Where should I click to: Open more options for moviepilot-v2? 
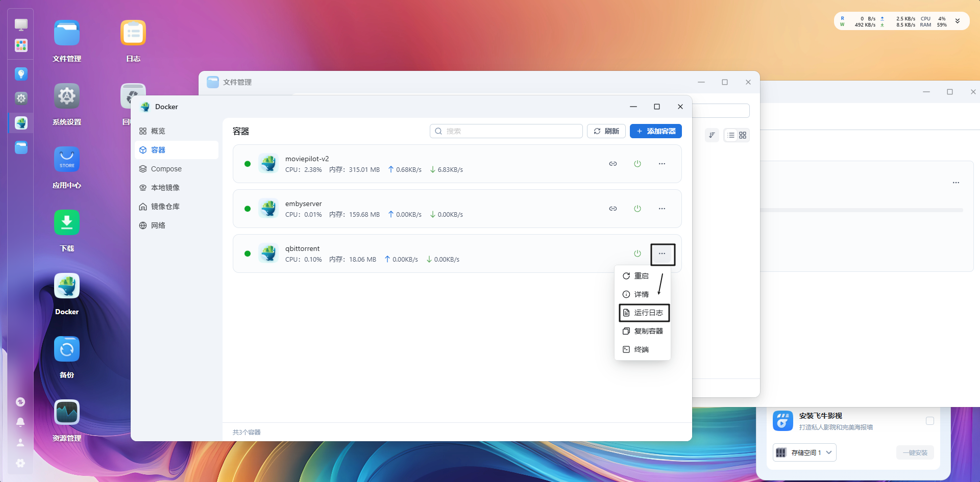click(x=661, y=164)
